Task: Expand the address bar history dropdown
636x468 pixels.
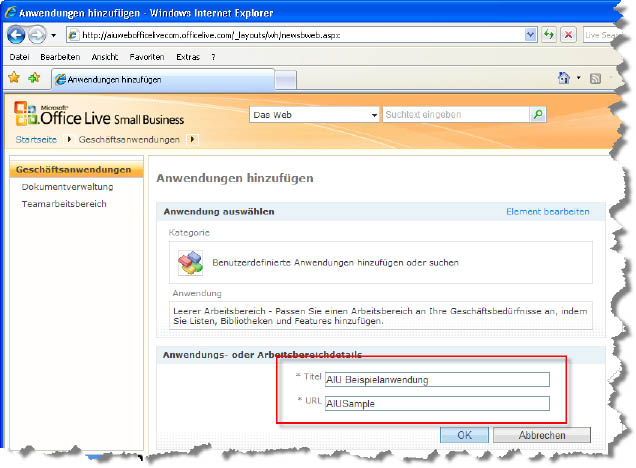Action: point(530,35)
